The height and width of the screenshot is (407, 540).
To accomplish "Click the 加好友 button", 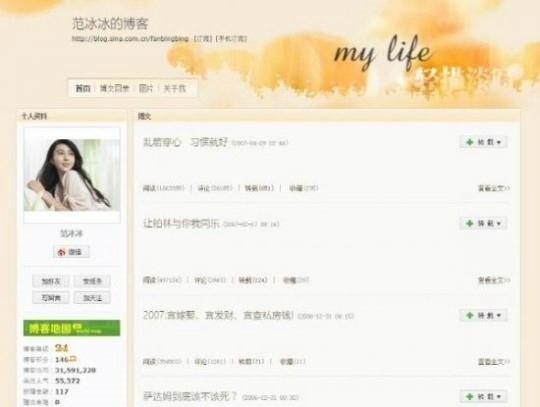I will click(x=51, y=281).
